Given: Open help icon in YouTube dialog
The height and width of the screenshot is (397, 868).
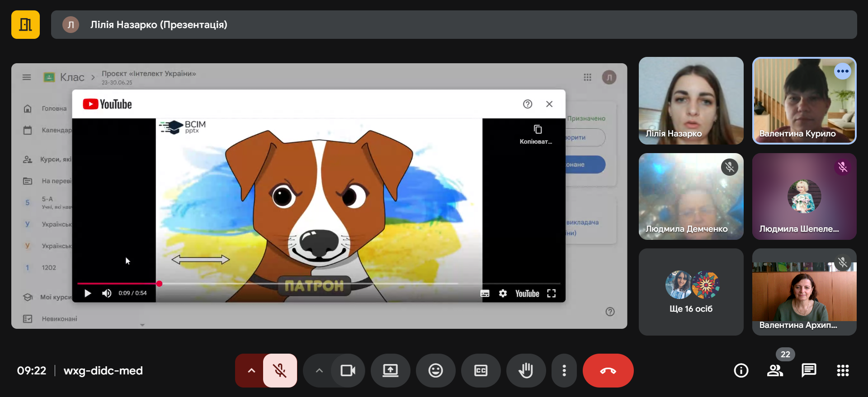Looking at the screenshot, I should click(x=528, y=104).
